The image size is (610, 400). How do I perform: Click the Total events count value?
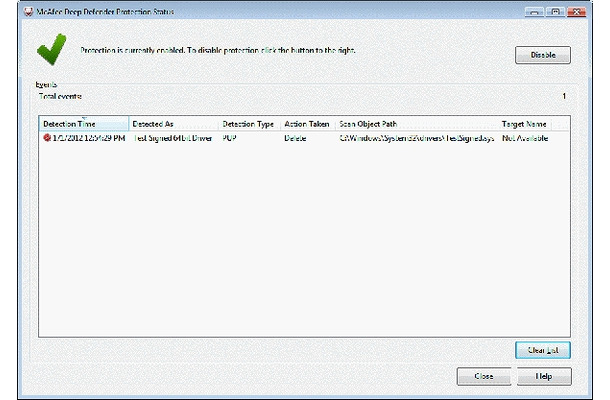tap(564, 96)
